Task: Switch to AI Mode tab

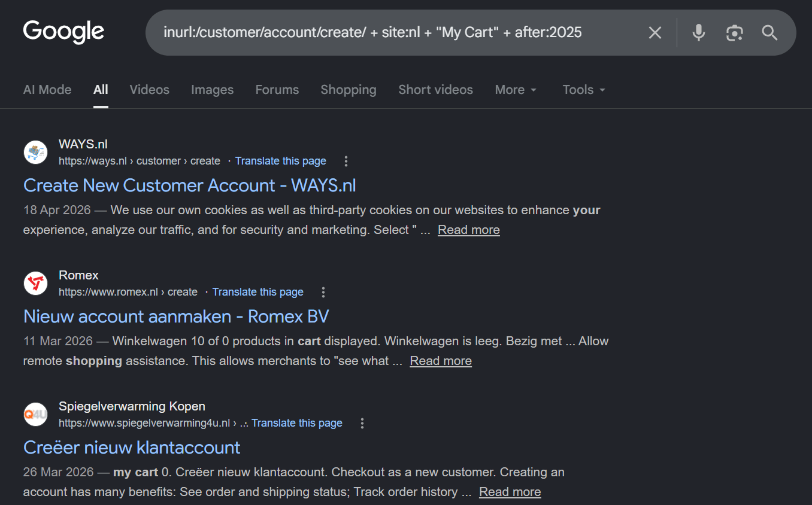Action: [x=47, y=90]
